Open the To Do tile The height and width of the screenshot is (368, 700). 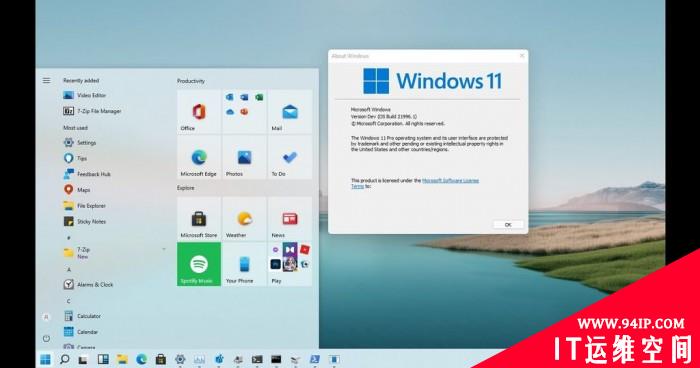(x=290, y=158)
